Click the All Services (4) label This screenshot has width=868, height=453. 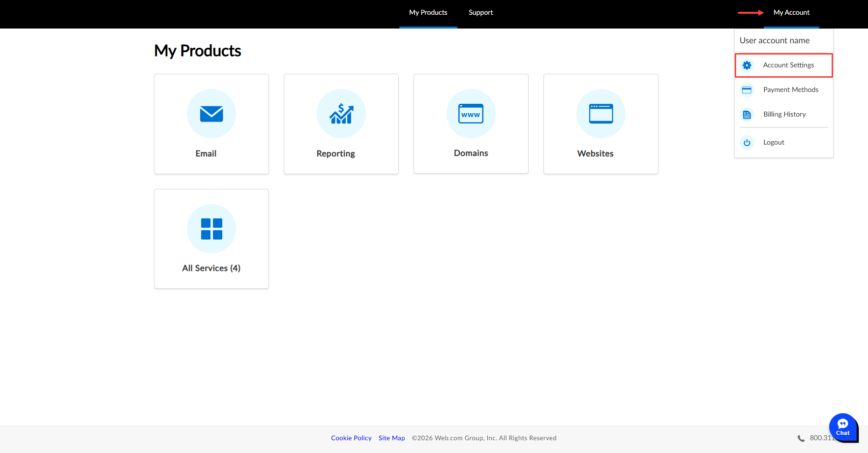coord(211,268)
